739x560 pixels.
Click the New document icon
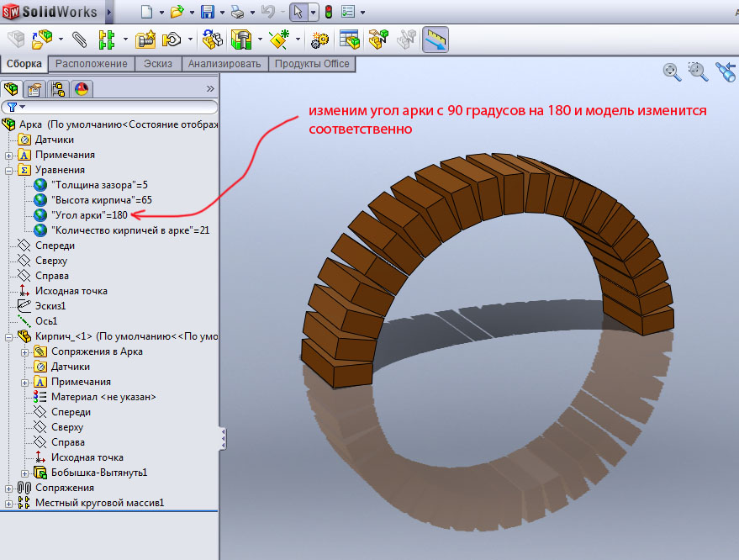pos(147,12)
